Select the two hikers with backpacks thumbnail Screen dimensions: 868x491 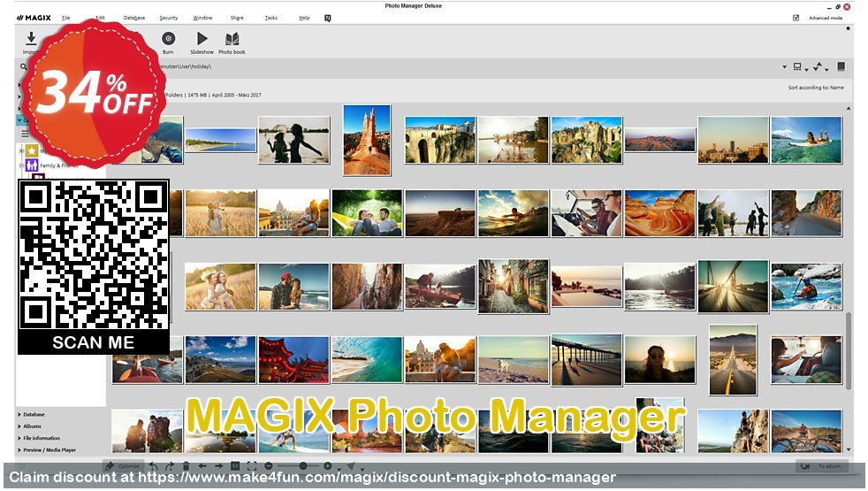point(147,431)
